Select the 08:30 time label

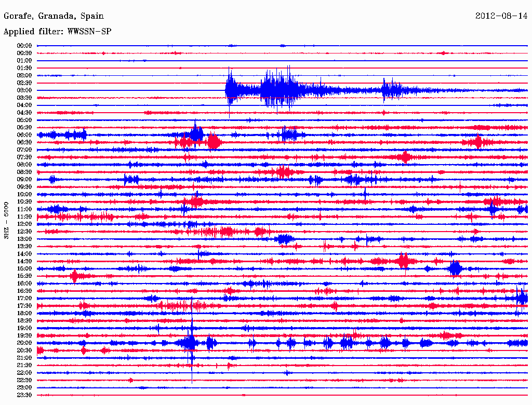point(24,172)
